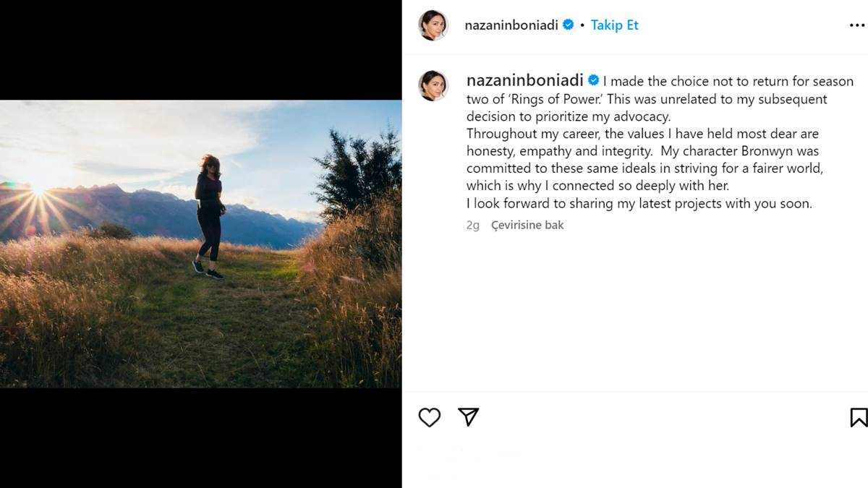The image size is (868, 488).
Task: Show translation with "Çevirisine bak"
Action: point(527,225)
